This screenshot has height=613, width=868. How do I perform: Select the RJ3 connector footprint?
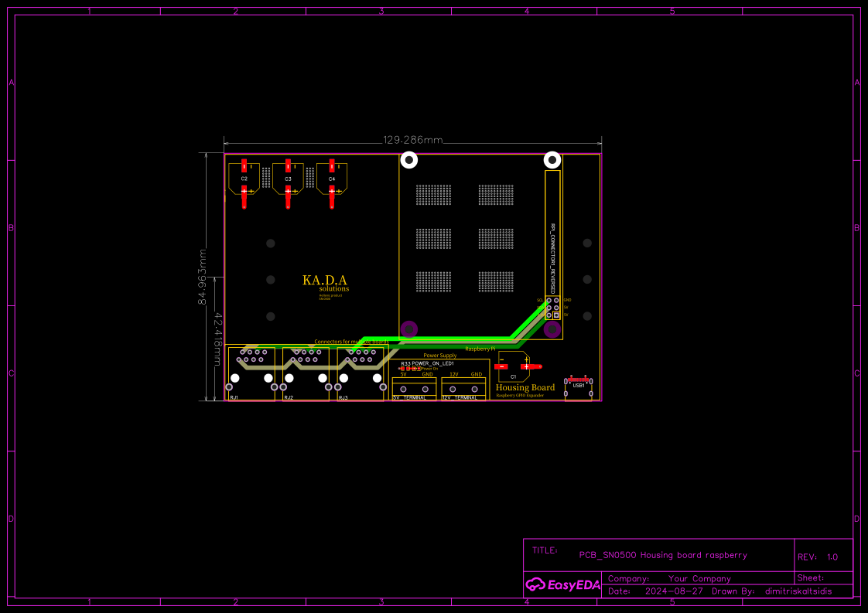359,371
